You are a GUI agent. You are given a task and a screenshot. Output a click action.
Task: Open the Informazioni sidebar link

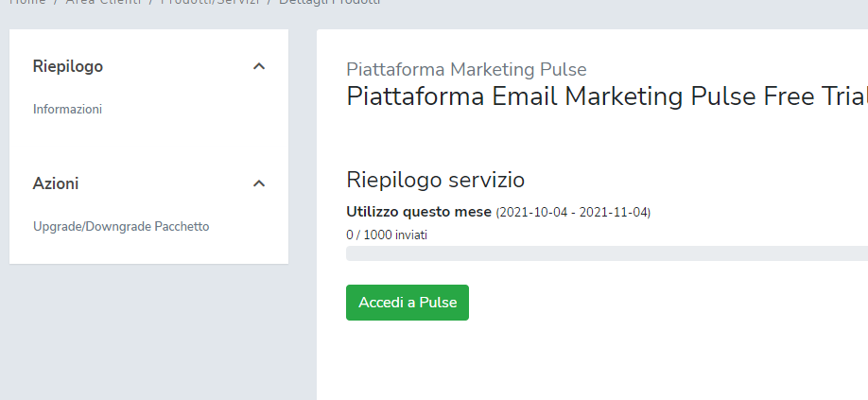click(x=67, y=109)
